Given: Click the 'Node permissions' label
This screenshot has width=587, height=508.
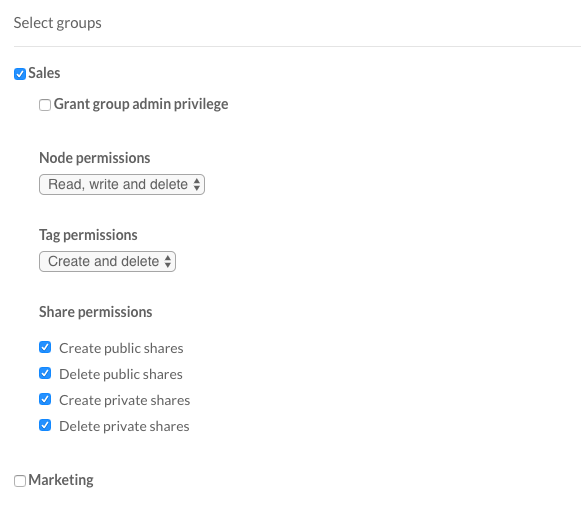Looking at the screenshot, I should click(95, 158).
